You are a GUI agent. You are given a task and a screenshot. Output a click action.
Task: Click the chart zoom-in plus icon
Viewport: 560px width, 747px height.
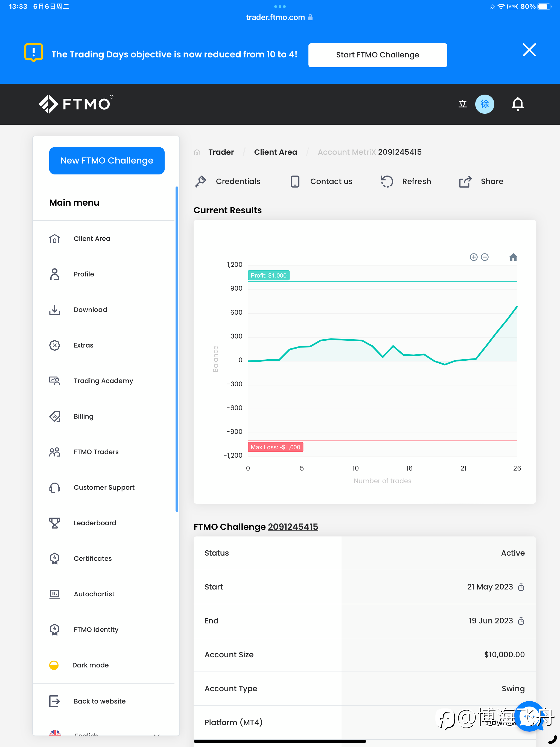coord(474,257)
